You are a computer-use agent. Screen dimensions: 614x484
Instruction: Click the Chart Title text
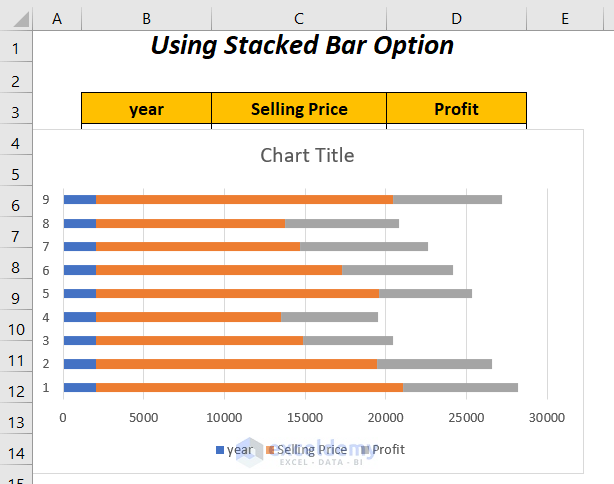(x=307, y=155)
